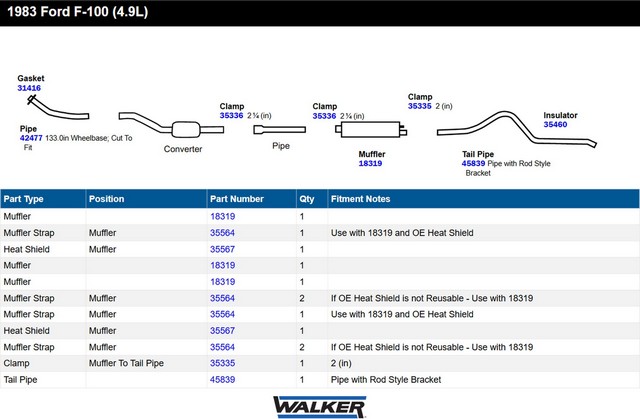Screen dimensions: 640x419
Task: Open the 35335 link in the Clamp table row
Action: pos(222,363)
